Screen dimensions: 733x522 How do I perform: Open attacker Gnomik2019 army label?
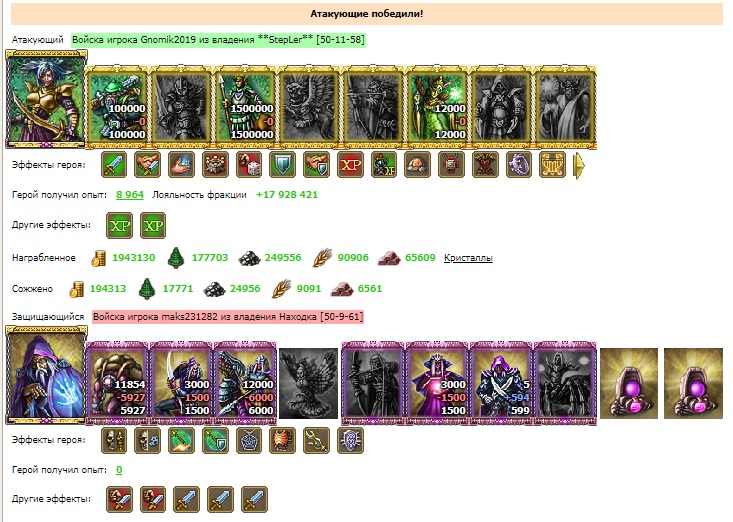click(218, 40)
